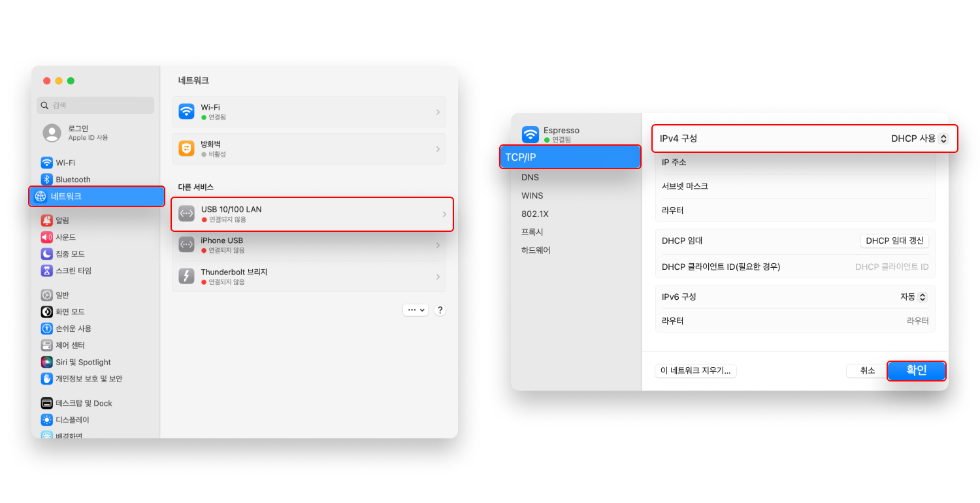Click the 제어 센터 icon

point(46,345)
